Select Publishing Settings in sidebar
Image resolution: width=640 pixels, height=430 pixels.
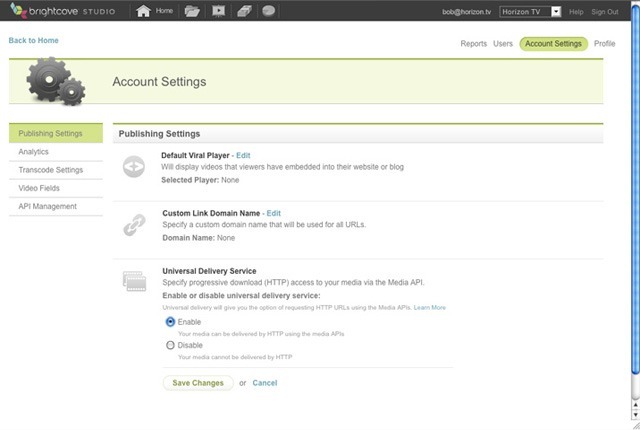point(56,133)
